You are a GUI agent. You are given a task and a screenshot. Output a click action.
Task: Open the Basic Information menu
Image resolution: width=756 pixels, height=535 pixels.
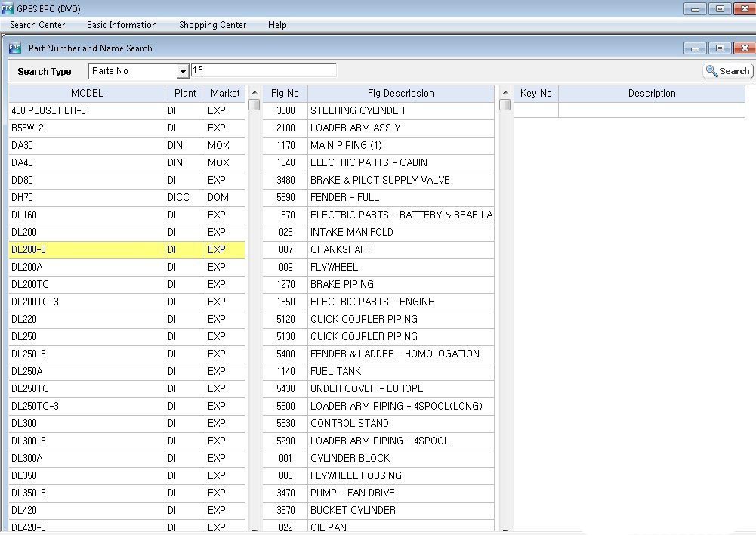tap(122, 25)
